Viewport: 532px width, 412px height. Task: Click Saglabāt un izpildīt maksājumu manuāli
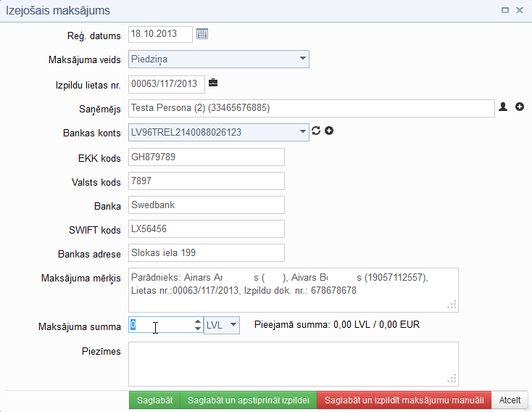(404, 400)
